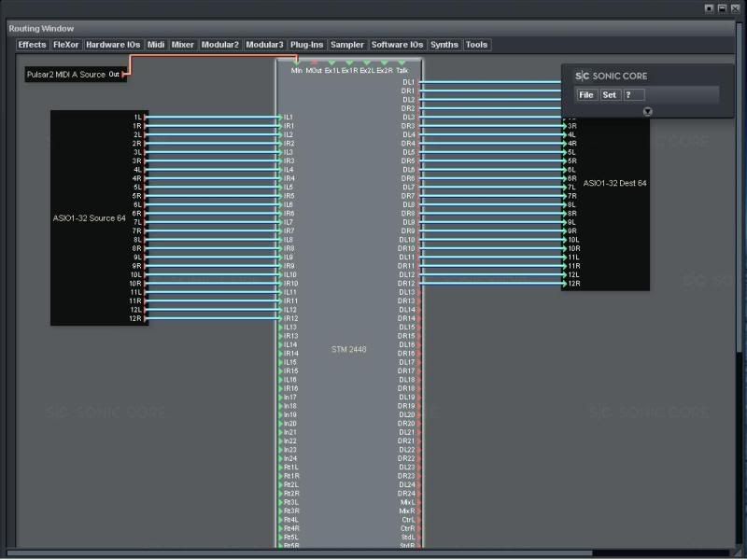Screen dimensions: 747x560
Task: Click the 1L output port on ASIO Source
Action: (x=146, y=118)
